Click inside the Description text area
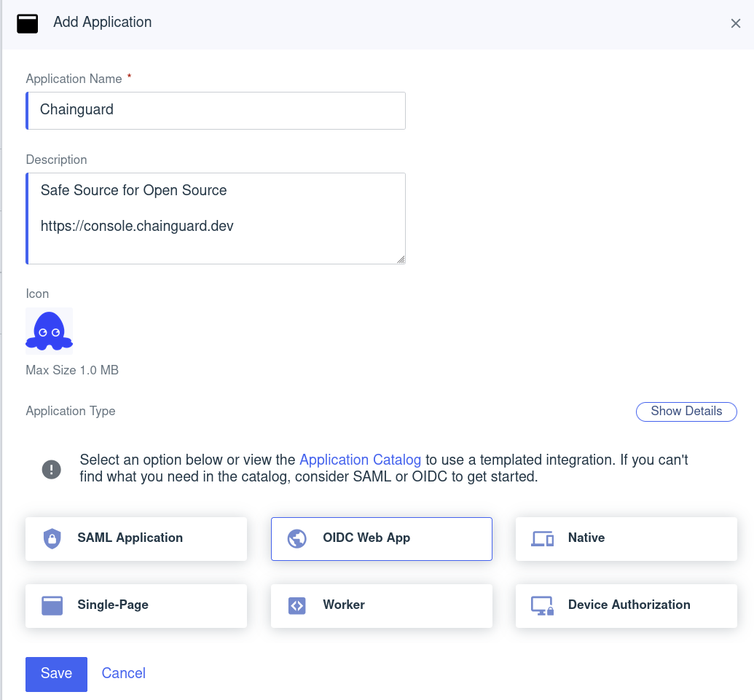The width and height of the screenshot is (754, 700). [x=216, y=218]
